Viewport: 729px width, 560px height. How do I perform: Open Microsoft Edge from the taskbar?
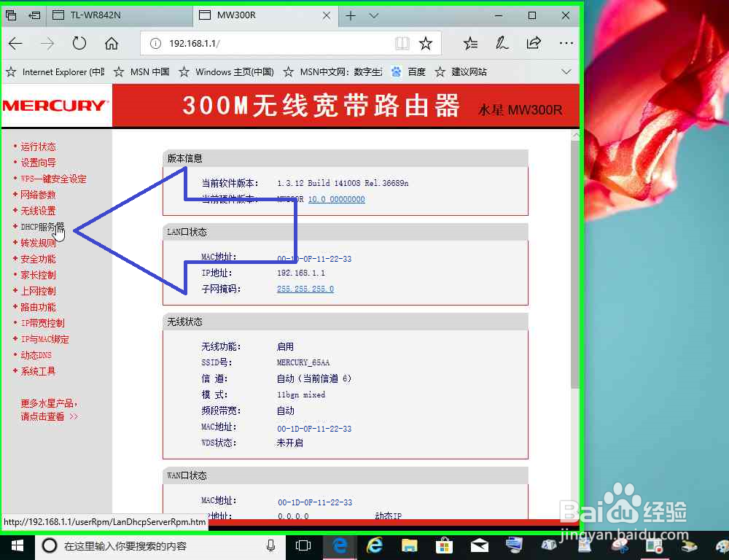pyautogui.click(x=340, y=545)
